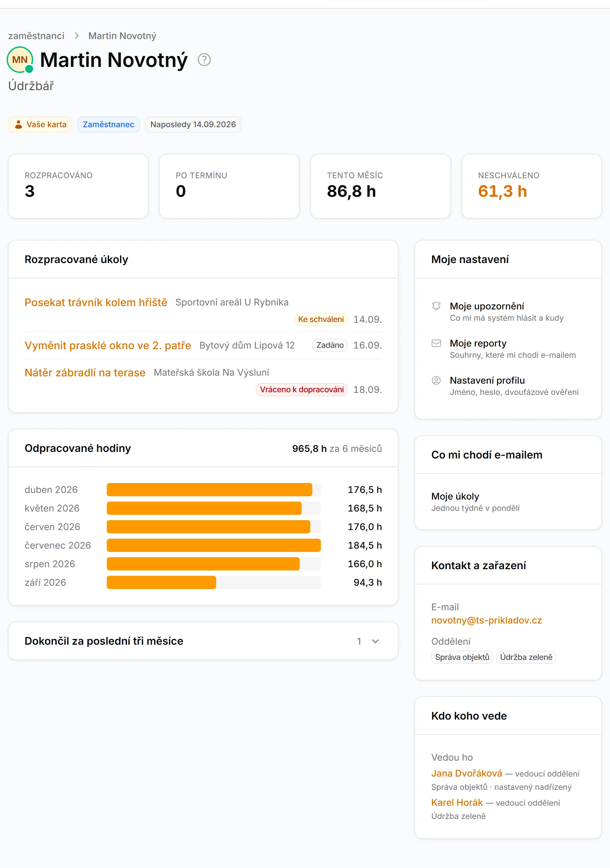Expand Dokončil za poslední tři měsíce
This screenshot has height=868, width=610.
click(203, 641)
